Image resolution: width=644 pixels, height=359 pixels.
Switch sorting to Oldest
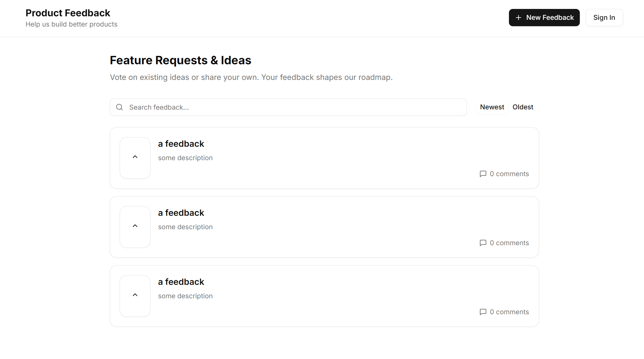coord(523,107)
